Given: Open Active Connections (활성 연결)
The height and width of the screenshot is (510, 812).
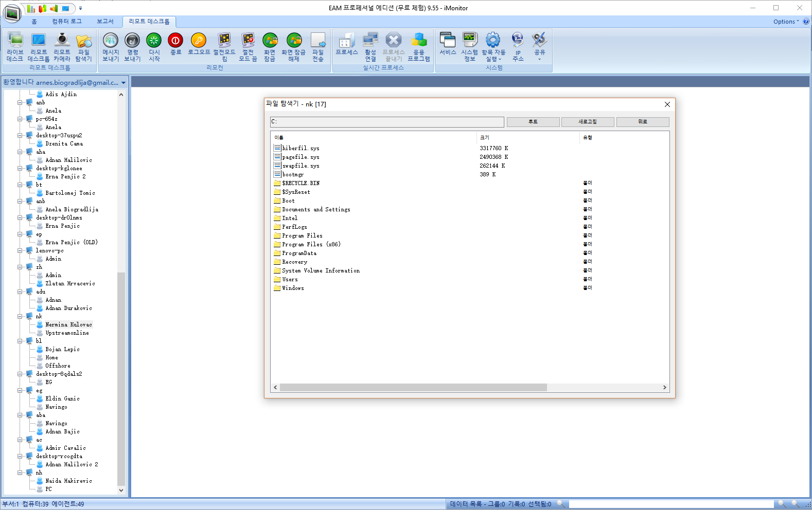Looking at the screenshot, I should [x=370, y=47].
